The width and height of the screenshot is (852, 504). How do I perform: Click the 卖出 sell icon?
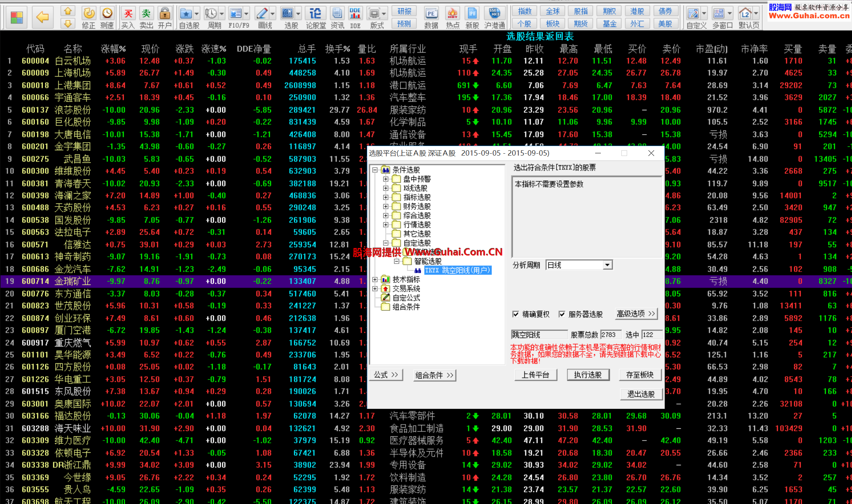pos(146,14)
